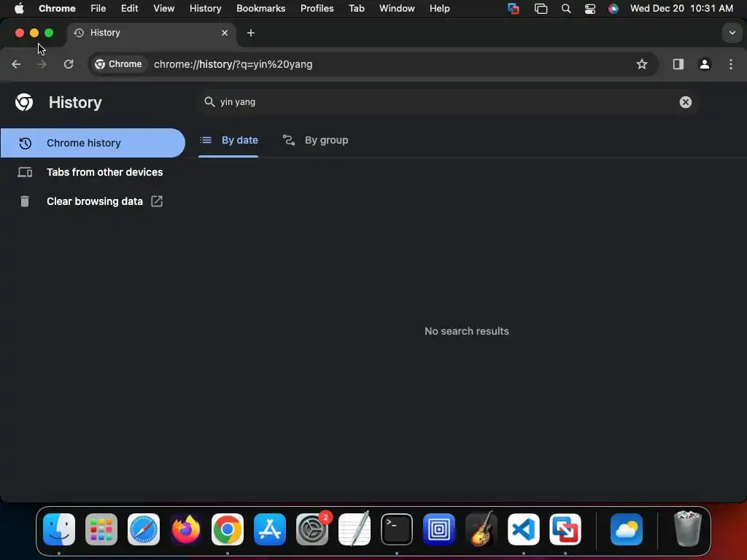The image size is (747, 560).
Task: Open the profile avatar menu
Action: point(705,64)
